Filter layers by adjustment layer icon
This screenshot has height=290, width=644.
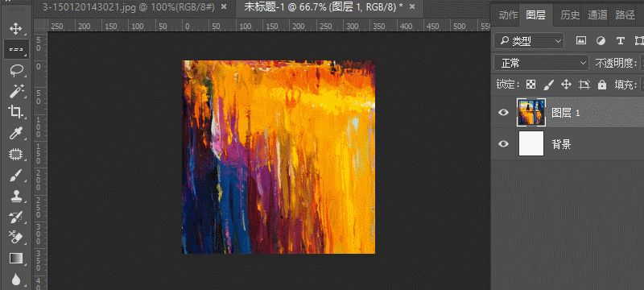click(601, 40)
